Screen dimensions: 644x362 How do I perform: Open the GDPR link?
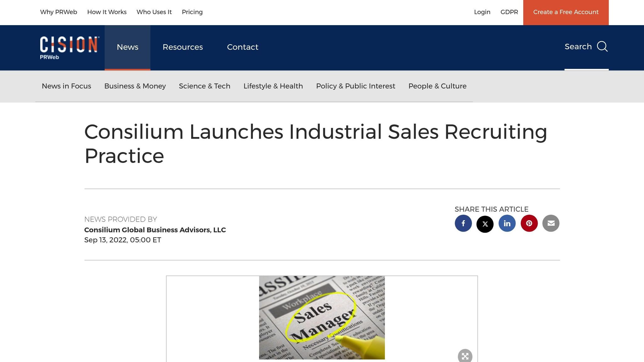click(509, 12)
